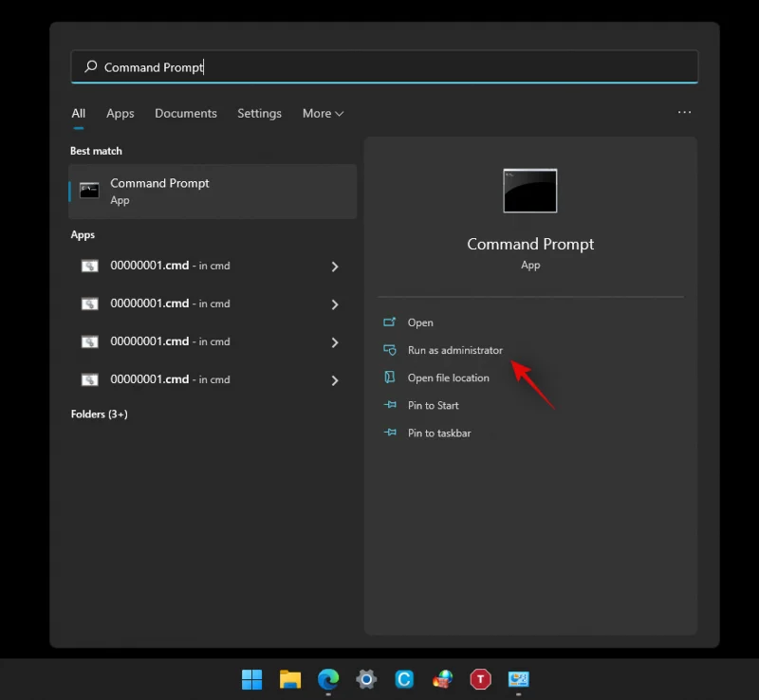Click the large Command Prompt preview icon
Screen dimensions: 759x700
point(530,190)
